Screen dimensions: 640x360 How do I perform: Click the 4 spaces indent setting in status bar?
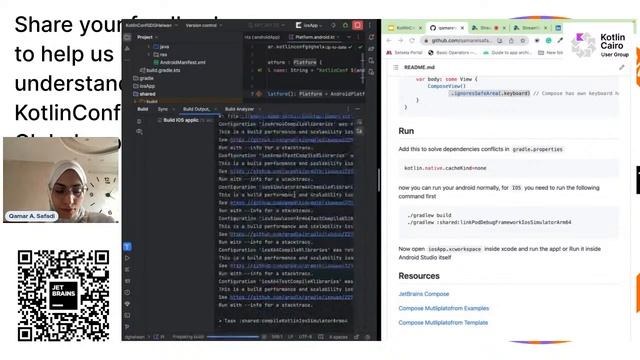point(338,337)
